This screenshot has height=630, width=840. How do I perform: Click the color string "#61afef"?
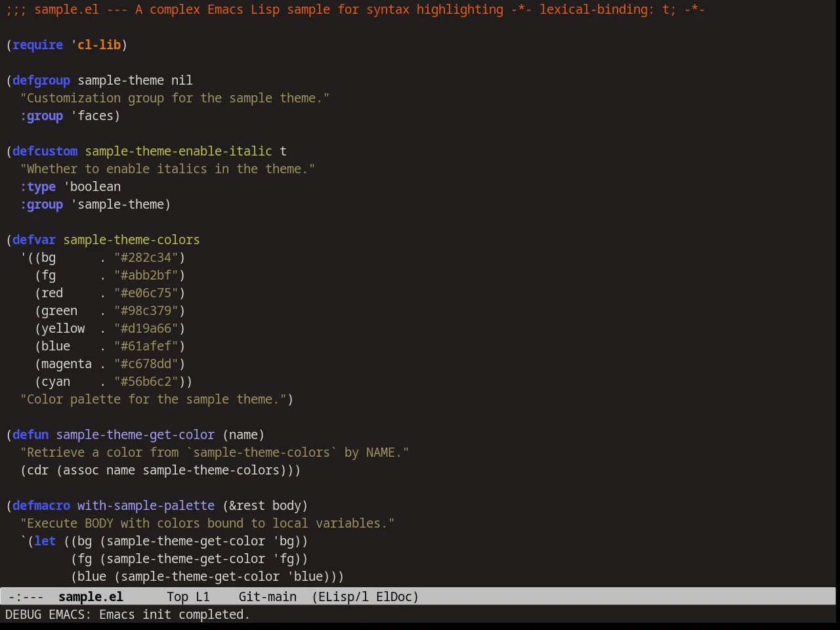(x=146, y=346)
